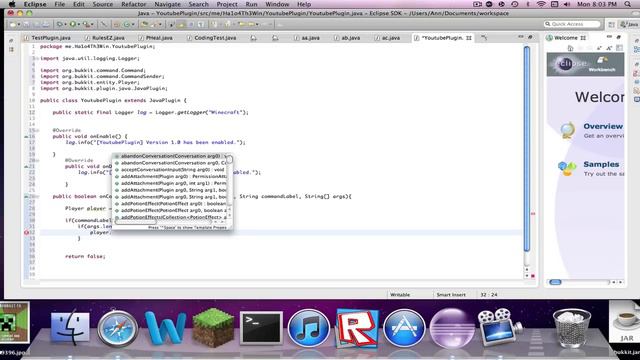640x360 pixels.
Task: Click the Save toolbar icon
Action: click(27, 24)
